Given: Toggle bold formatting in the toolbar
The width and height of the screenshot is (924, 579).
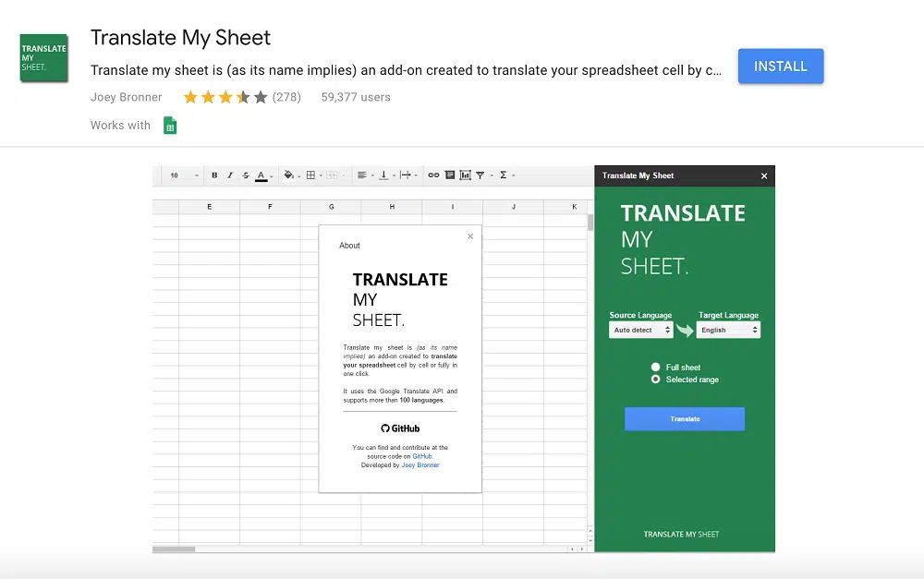Looking at the screenshot, I should pos(214,175).
